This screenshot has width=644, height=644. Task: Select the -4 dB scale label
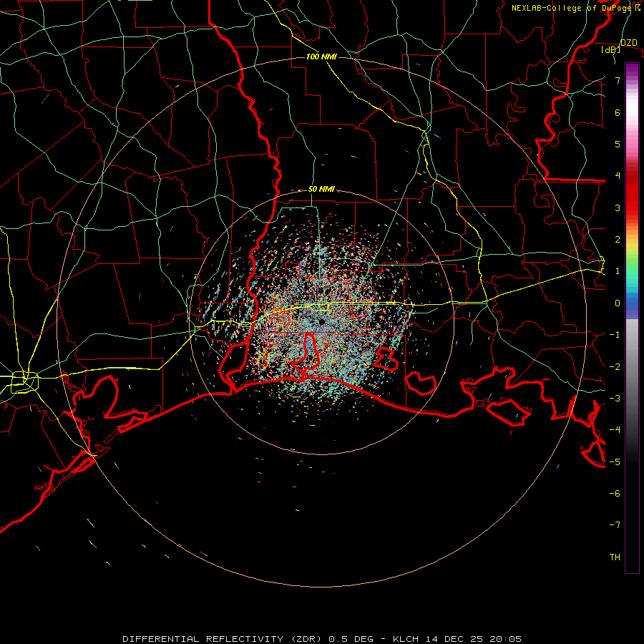(615, 429)
